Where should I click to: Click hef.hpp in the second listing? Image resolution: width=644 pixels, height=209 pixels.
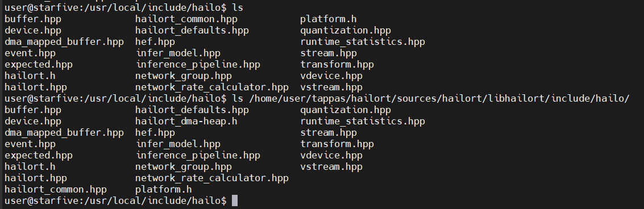(x=155, y=133)
